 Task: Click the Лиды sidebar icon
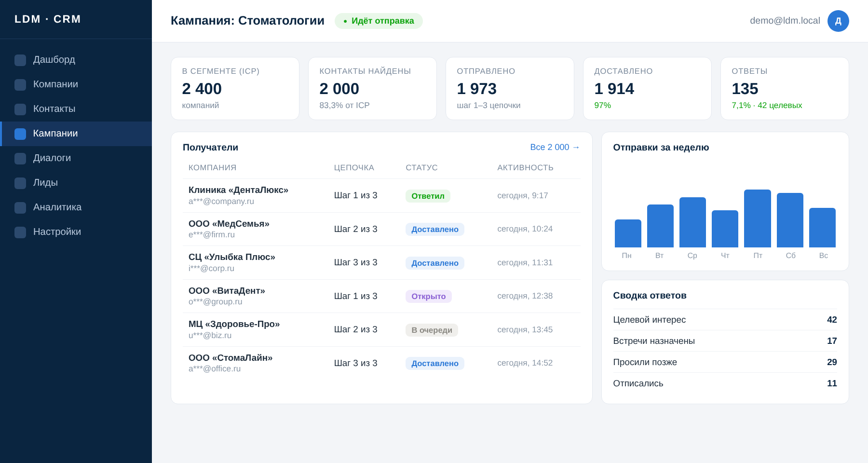(20, 183)
